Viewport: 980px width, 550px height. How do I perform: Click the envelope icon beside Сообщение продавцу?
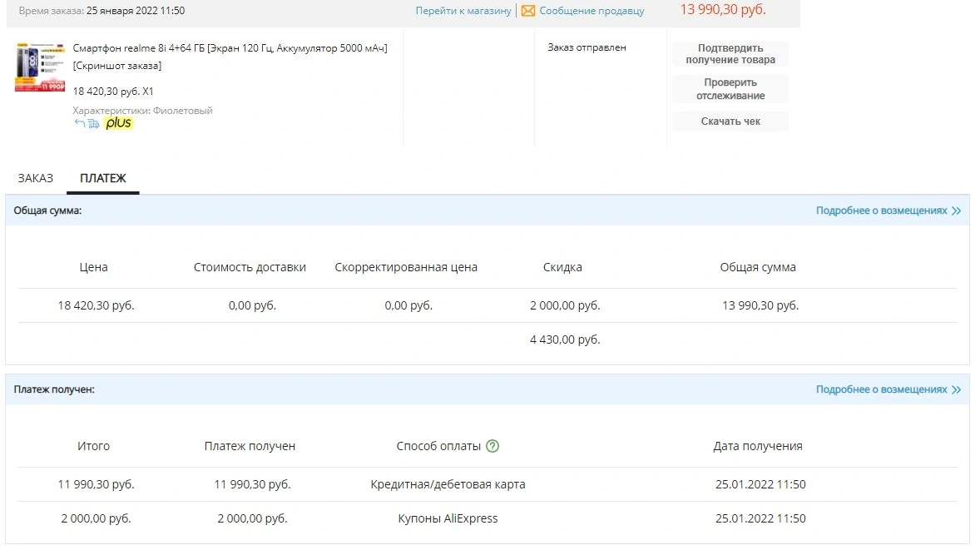pyautogui.click(x=528, y=11)
